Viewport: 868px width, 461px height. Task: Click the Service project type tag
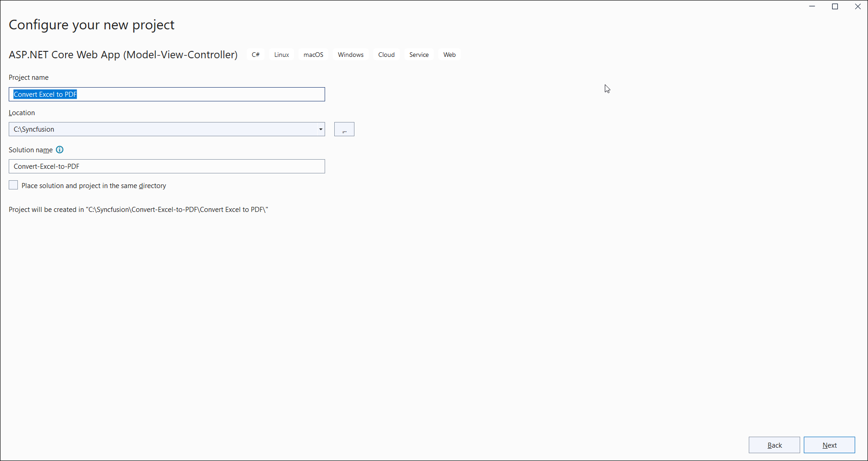point(419,55)
